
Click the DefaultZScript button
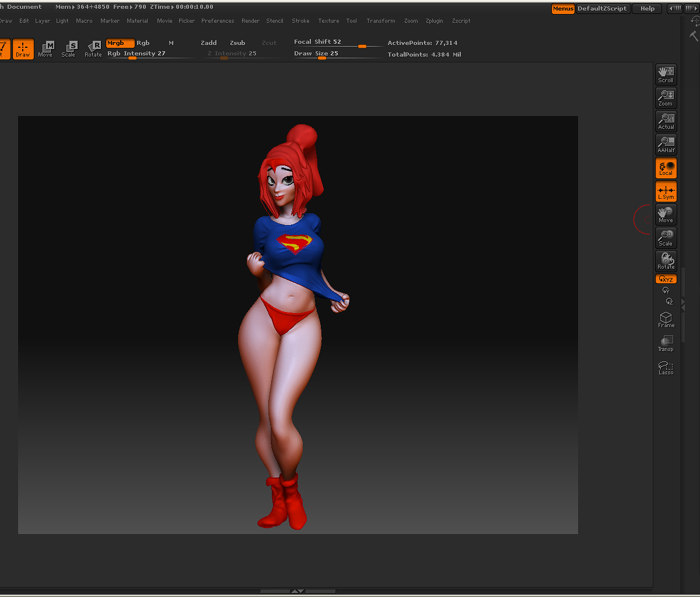(x=603, y=9)
